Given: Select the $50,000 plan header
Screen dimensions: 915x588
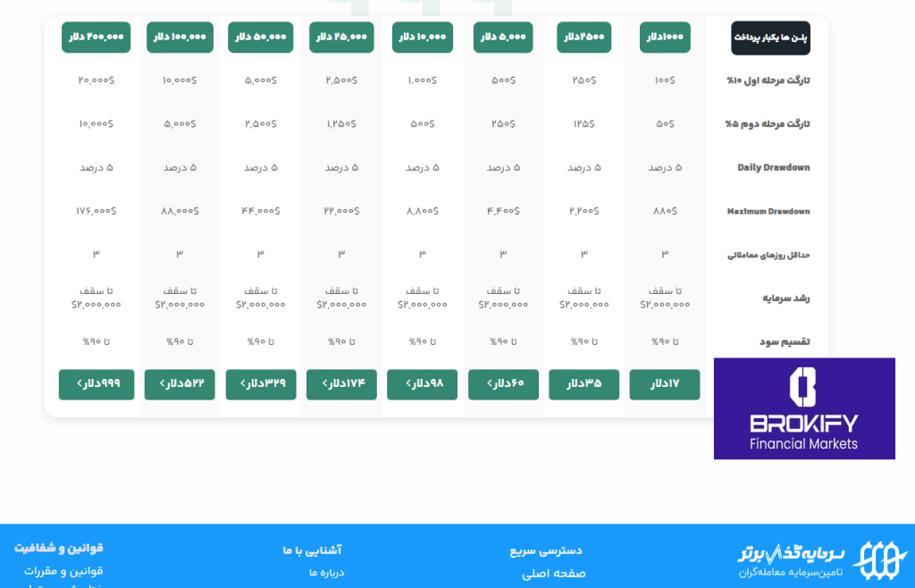Looking at the screenshot, I should pyautogui.click(x=260, y=38).
